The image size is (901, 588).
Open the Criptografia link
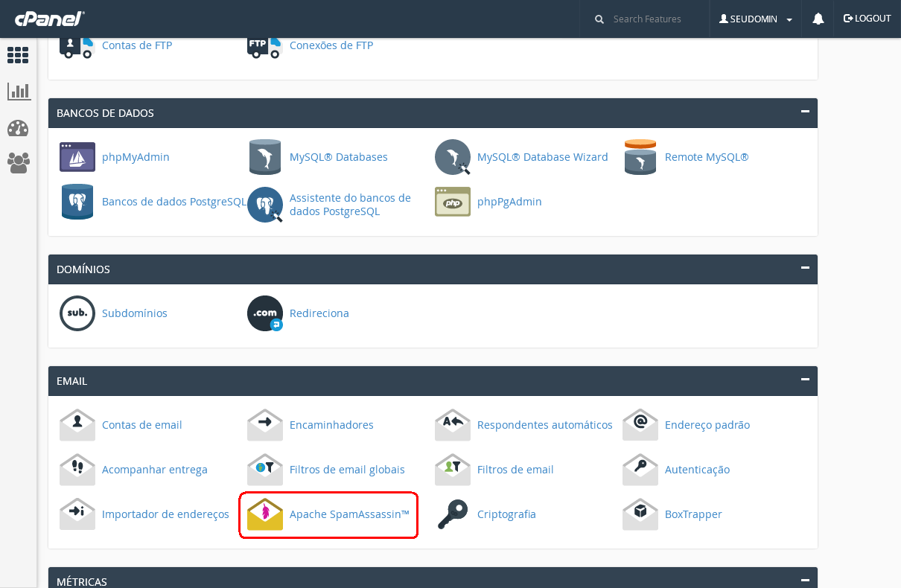(x=506, y=514)
